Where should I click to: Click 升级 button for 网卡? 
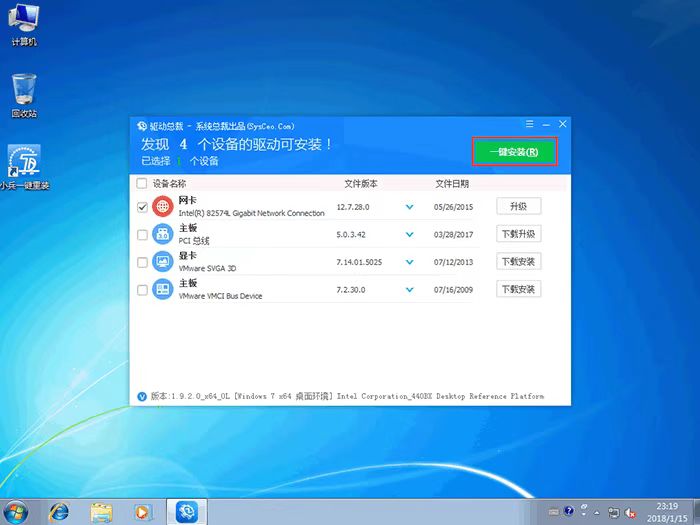point(519,206)
